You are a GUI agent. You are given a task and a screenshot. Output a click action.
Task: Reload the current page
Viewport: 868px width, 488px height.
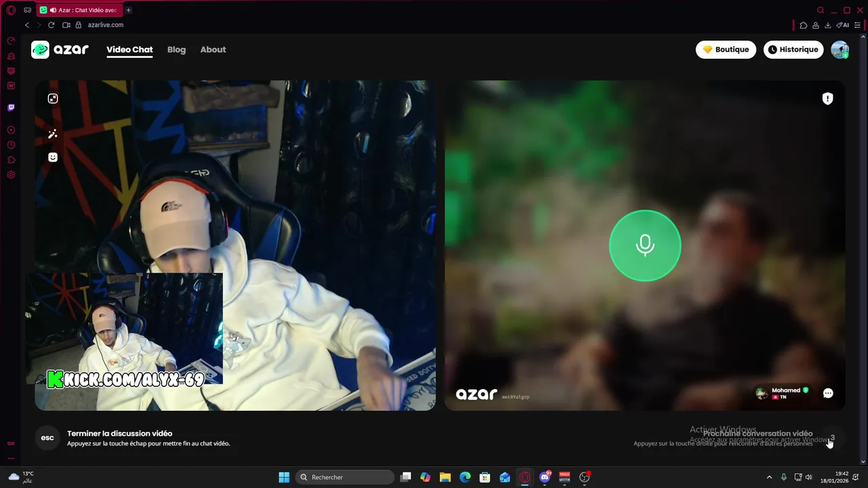tap(51, 25)
